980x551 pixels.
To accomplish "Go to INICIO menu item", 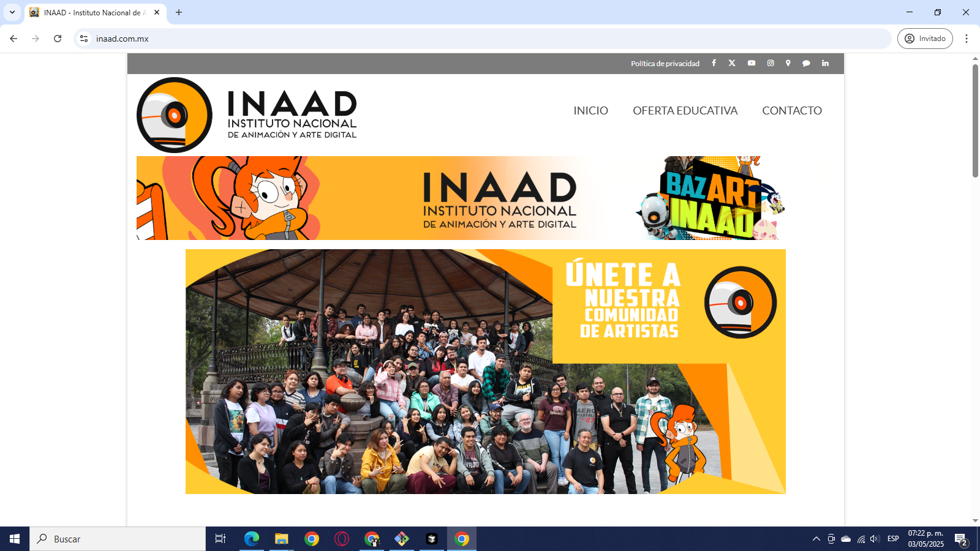I will 590,111.
